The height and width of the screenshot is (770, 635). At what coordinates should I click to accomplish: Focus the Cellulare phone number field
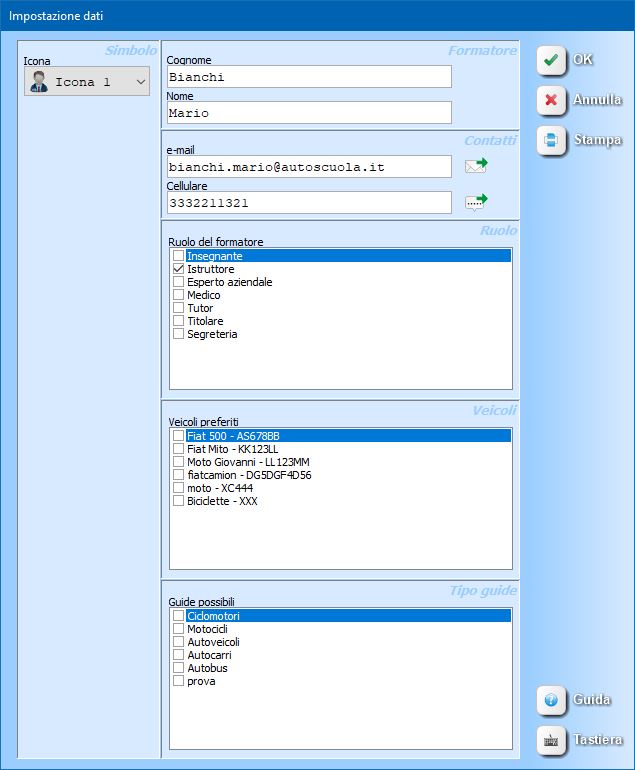click(x=308, y=203)
